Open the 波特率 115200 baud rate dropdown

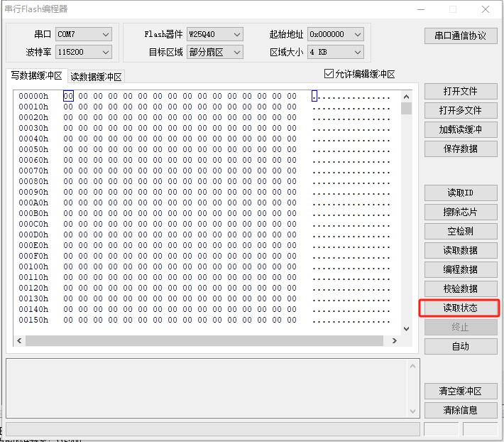point(84,52)
